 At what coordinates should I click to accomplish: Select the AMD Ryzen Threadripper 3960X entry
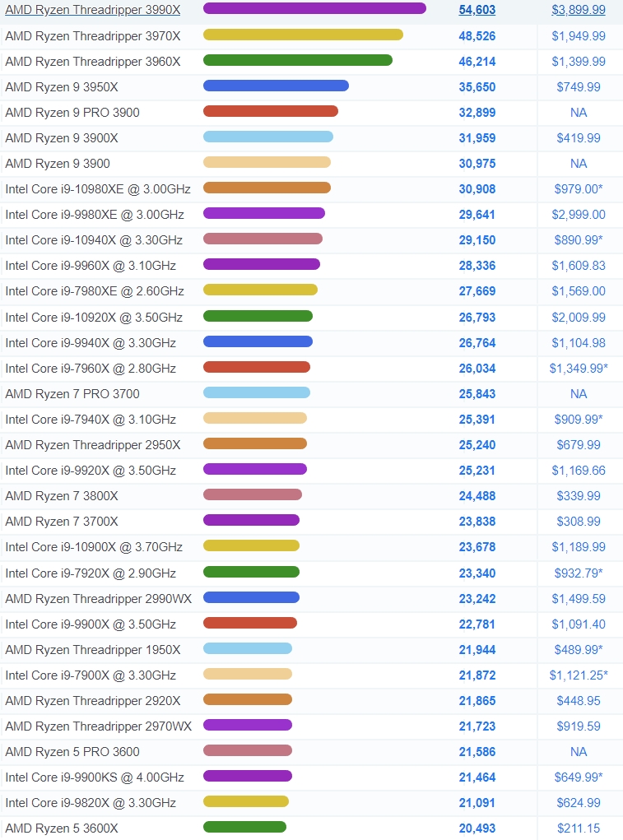pyautogui.click(x=93, y=62)
